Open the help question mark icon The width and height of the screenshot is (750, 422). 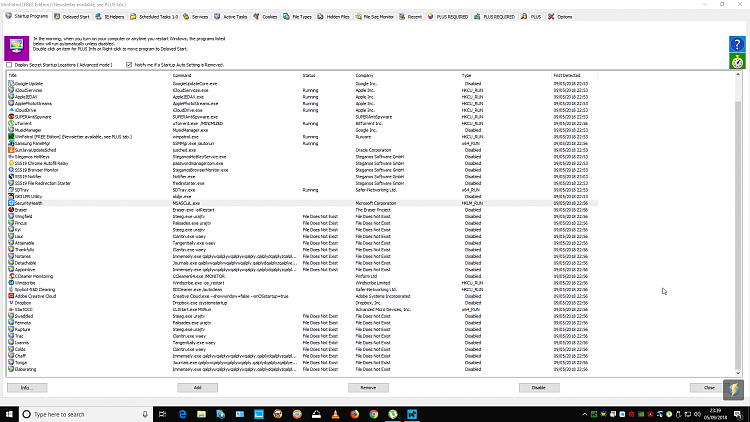point(737,44)
